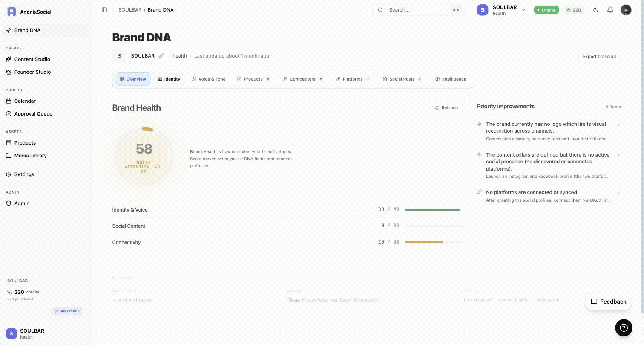Screen dimensions: 644x345
Task: Click the 220 credits badge in header
Action: click(x=573, y=10)
